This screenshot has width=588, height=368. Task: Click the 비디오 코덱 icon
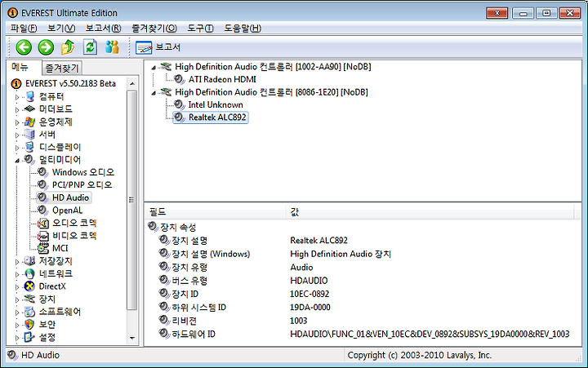43,236
